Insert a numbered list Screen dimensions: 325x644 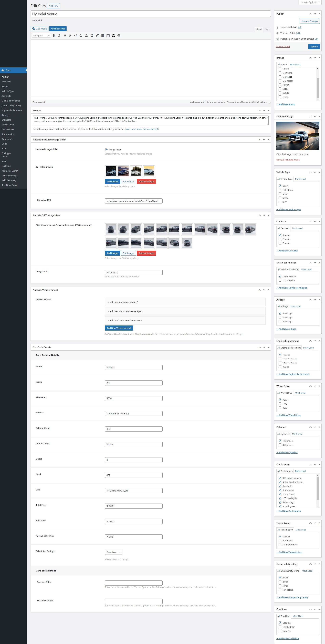[x=70, y=36]
